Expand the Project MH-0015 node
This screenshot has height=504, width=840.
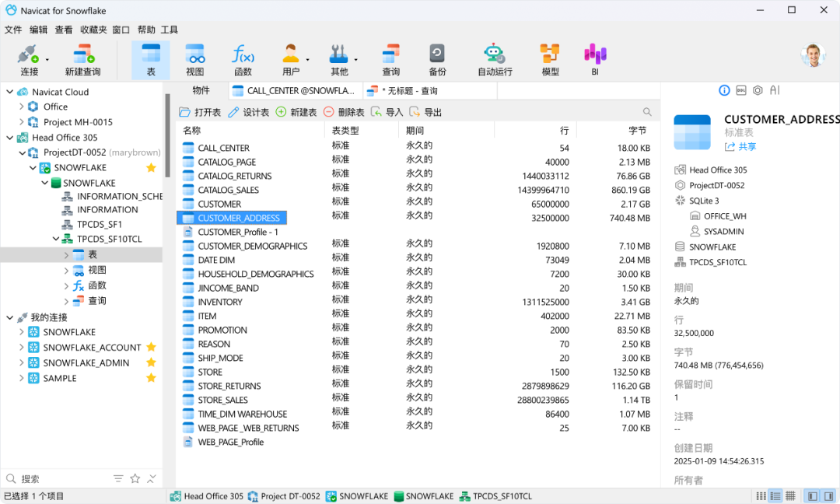tap(22, 121)
